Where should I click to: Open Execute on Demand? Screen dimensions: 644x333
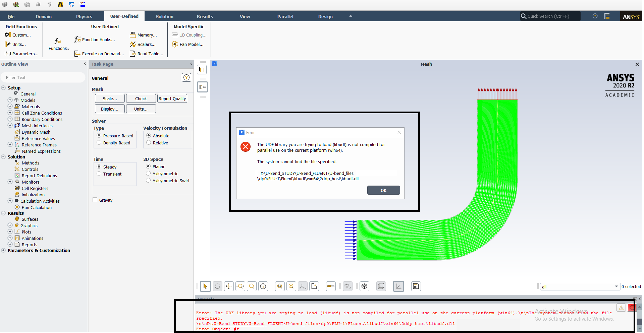pos(99,54)
